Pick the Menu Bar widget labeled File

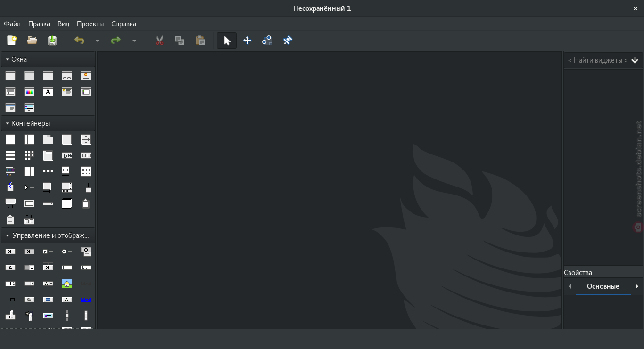click(67, 155)
